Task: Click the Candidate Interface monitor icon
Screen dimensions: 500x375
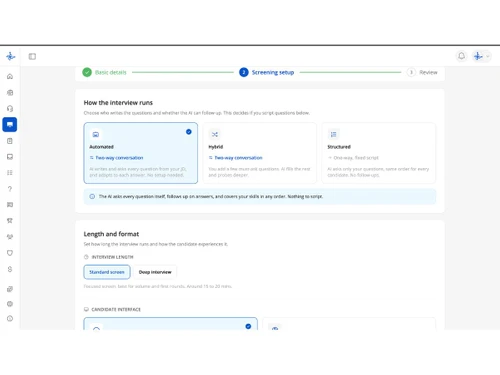Action: (86, 309)
